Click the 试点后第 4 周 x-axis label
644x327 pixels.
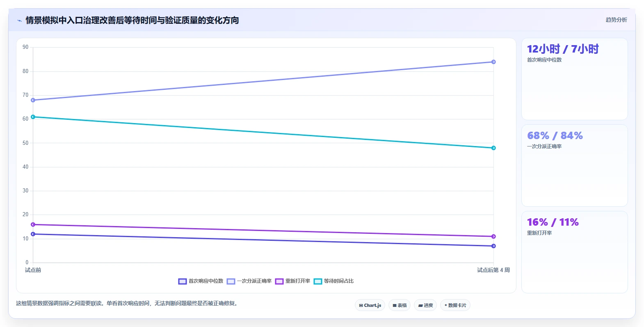[x=493, y=270]
